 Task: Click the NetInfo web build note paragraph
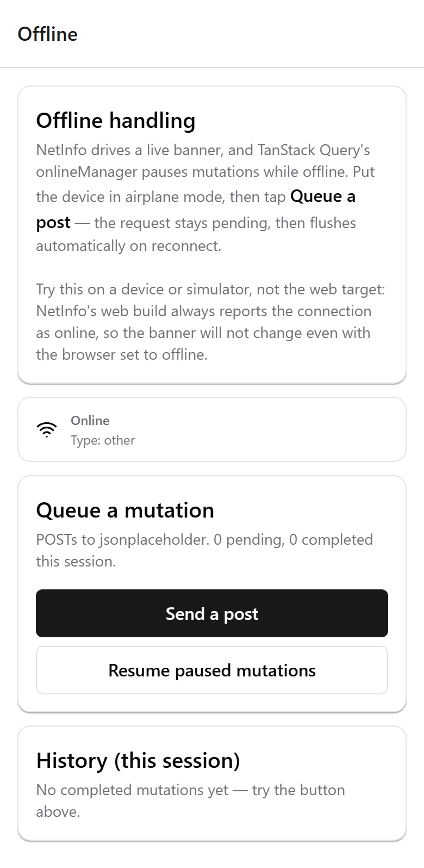(210, 322)
